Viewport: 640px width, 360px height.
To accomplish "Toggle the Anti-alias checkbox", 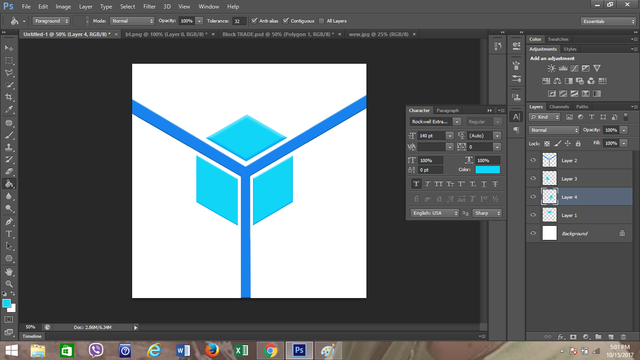I will 255,20.
